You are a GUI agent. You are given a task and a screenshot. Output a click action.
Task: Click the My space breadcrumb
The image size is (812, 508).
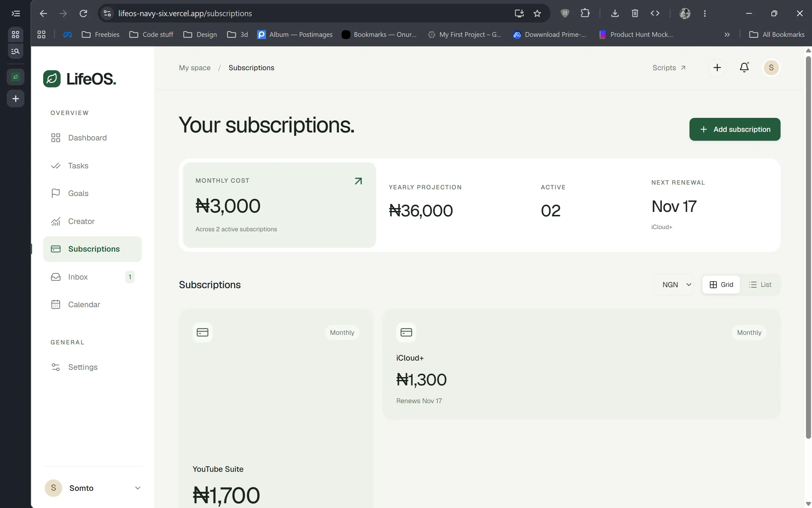[x=195, y=68]
